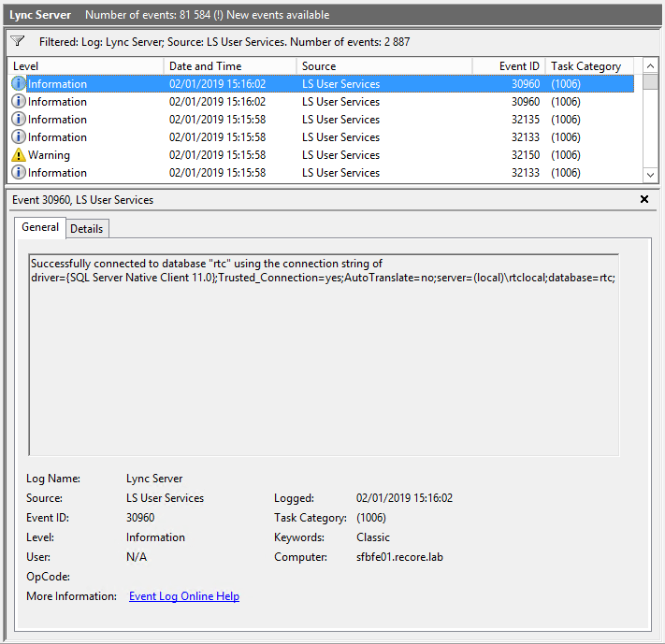Click the warning triangle icon on the 32150 row
Viewport: 665px width, 644px height.
18,155
